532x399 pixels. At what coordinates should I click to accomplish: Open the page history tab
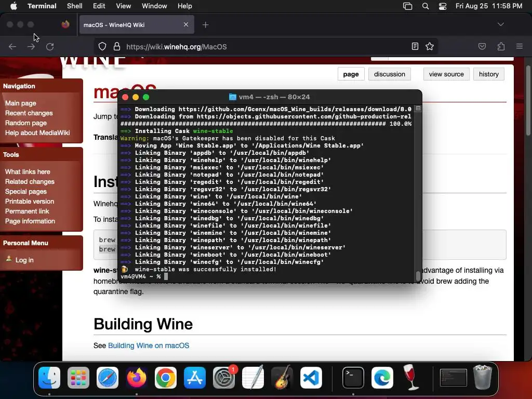click(x=488, y=74)
